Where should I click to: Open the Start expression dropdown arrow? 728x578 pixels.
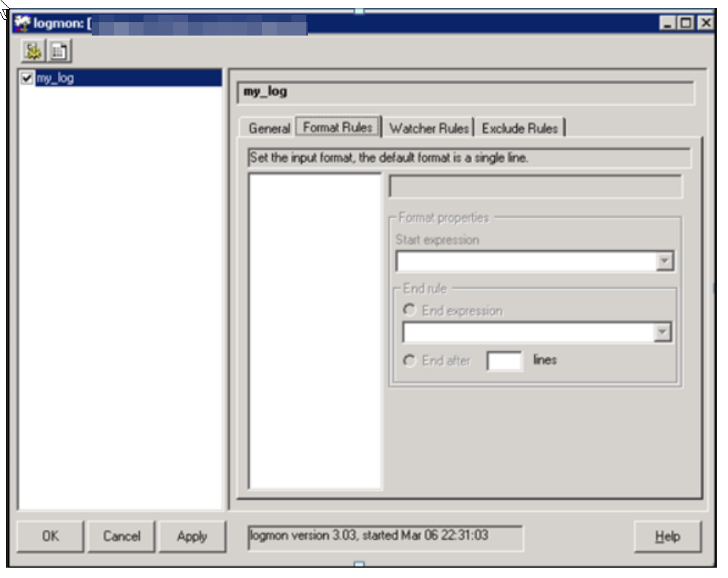664,261
